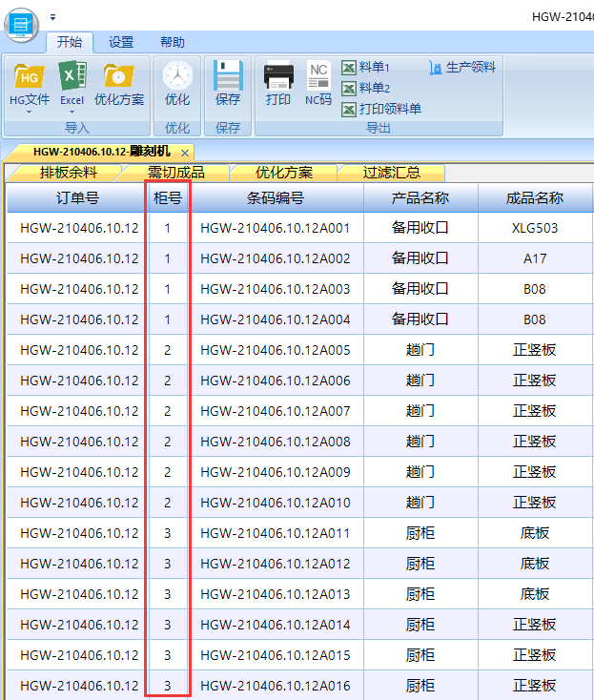The height and width of the screenshot is (700, 594).
Task: Open the 设置 ribbon tab
Action: point(121,42)
